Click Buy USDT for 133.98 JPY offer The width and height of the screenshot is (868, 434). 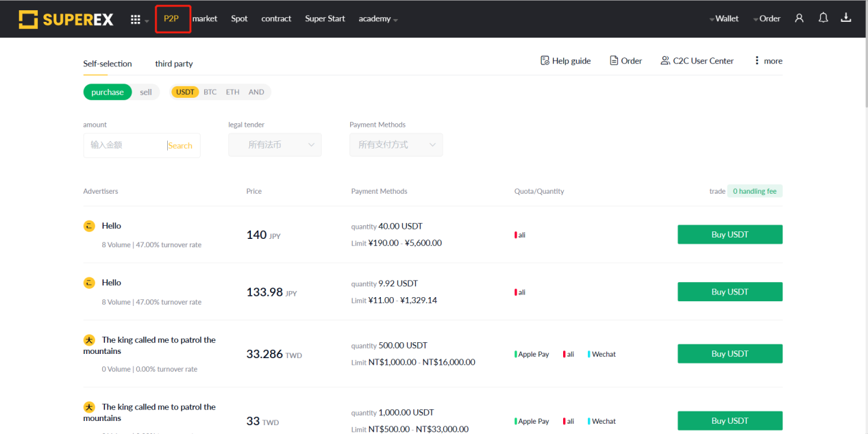coord(730,292)
